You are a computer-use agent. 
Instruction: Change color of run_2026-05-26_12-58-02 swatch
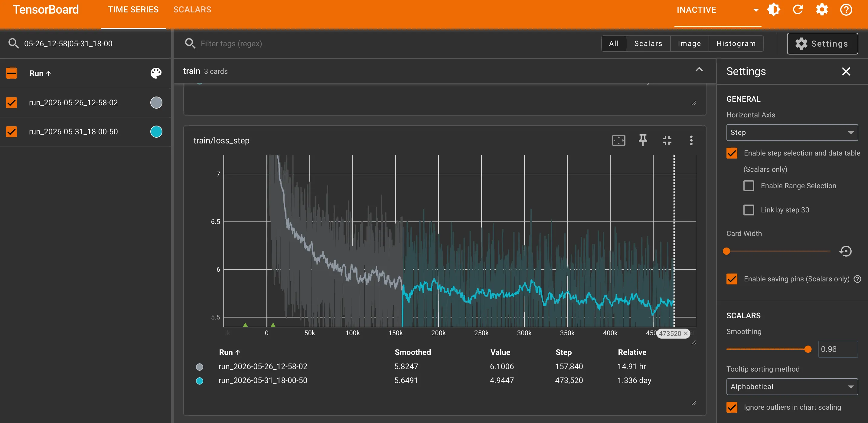click(156, 103)
